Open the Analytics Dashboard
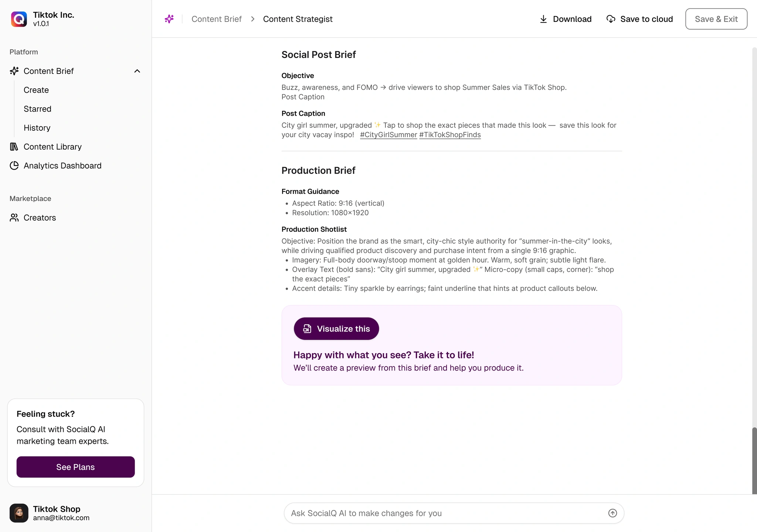 click(x=62, y=166)
